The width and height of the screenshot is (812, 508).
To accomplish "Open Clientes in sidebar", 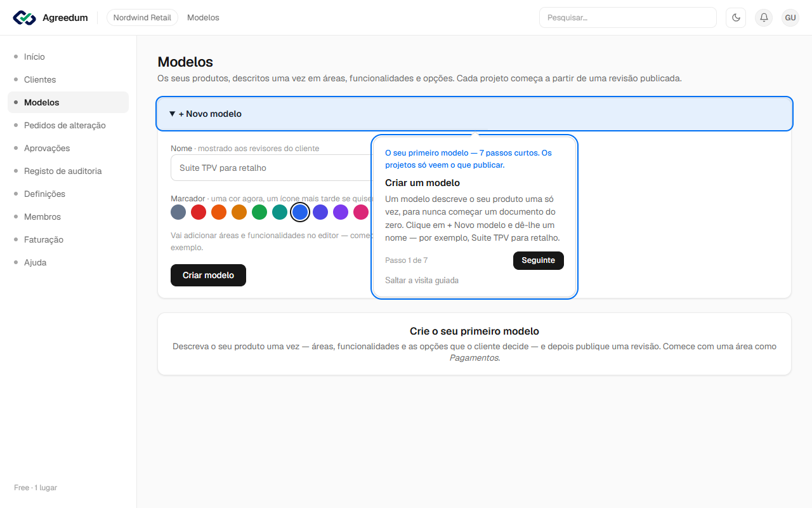I will coord(68,79).
